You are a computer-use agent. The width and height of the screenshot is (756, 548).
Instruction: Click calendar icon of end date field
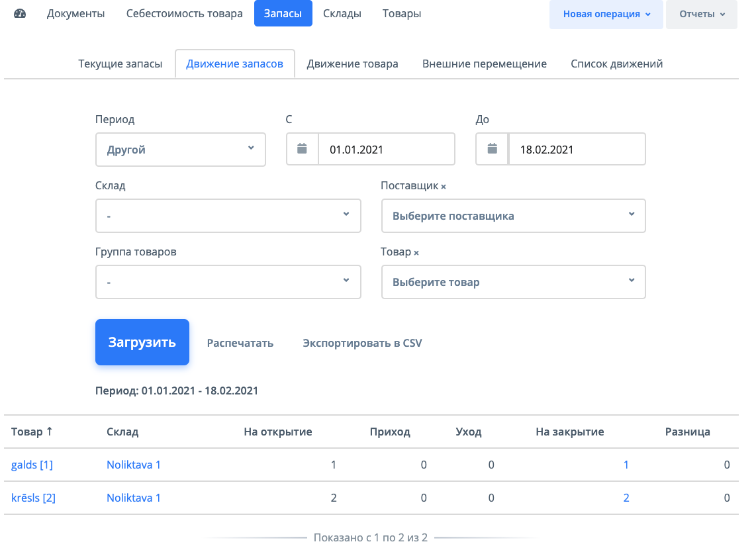(493, 149)
